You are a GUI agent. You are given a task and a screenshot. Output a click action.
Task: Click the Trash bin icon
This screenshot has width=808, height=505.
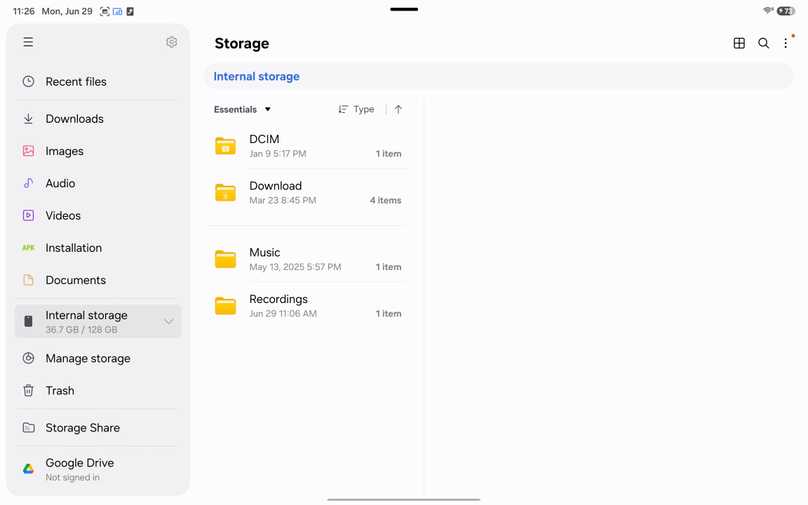pos(28,391)
